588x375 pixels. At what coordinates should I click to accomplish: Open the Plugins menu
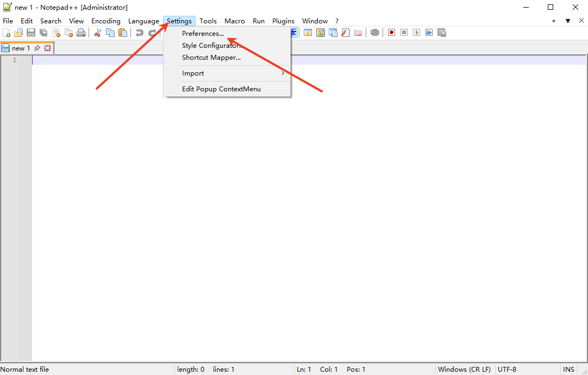pos(283,21)
